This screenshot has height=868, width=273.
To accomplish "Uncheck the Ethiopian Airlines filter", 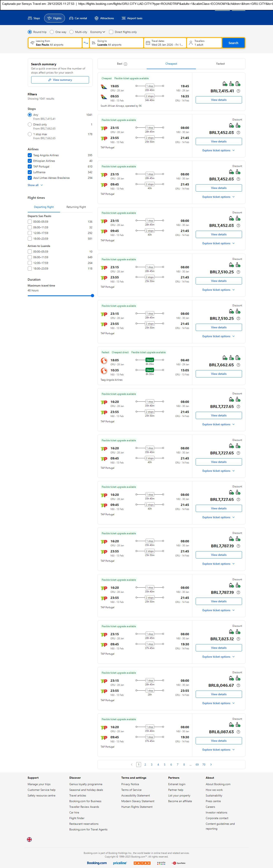I will pyautogui.click(x=30, y=161).
